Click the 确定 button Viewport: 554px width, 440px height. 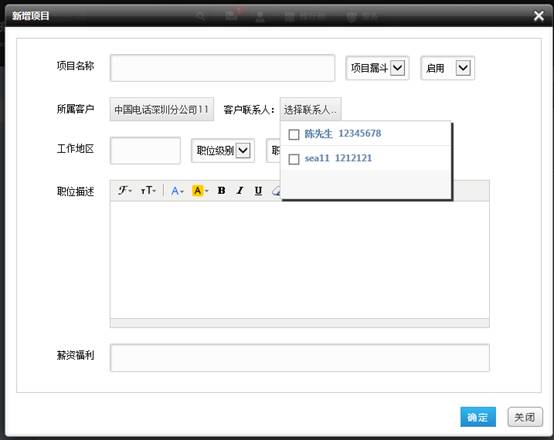478,417
